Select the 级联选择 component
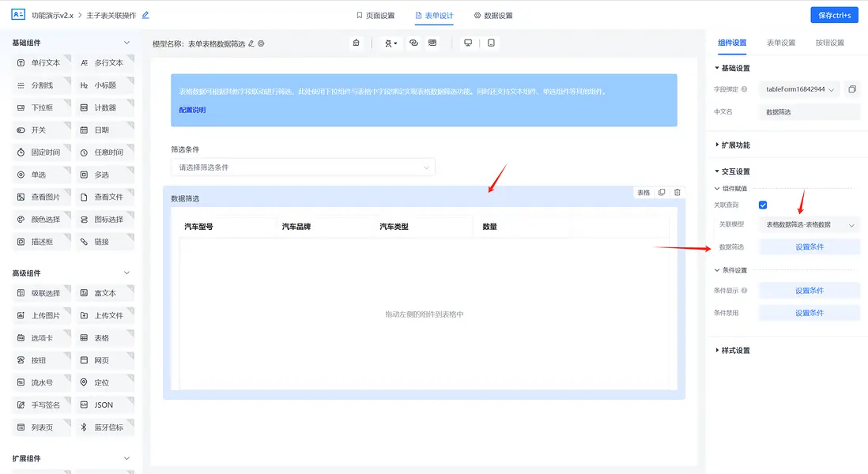This screenshot has width=868, height=474. [42, 293]
